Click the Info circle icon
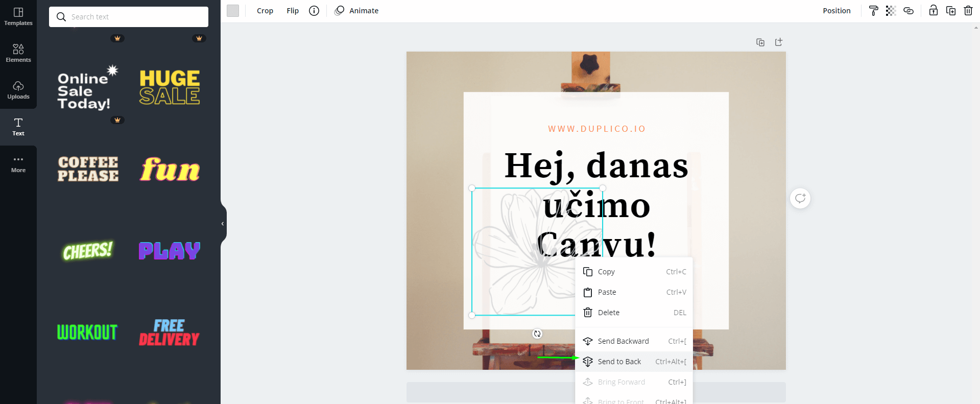The image size is (980, 404). pos(314,11)
